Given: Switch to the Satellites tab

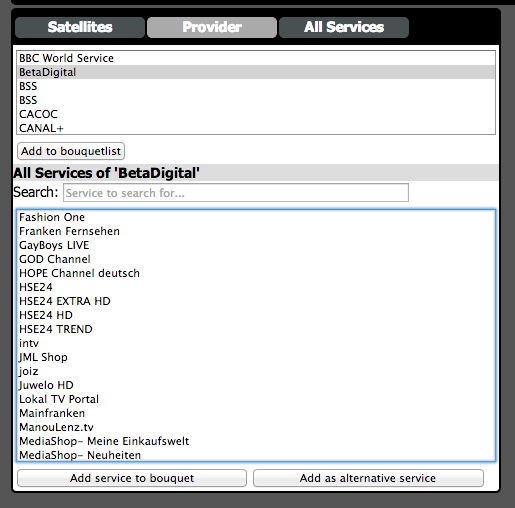Looking at the screenshot, I should (x=80, y=27).
